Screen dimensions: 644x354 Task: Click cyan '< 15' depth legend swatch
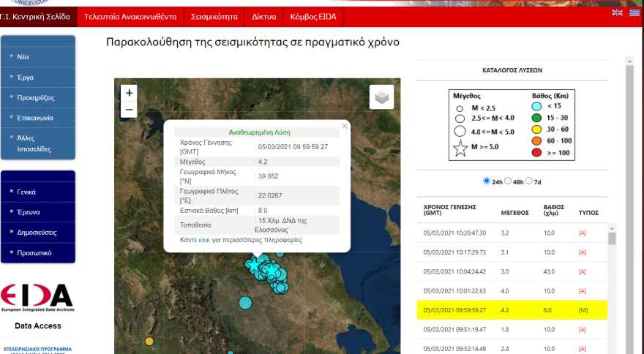tap(536, 106)
